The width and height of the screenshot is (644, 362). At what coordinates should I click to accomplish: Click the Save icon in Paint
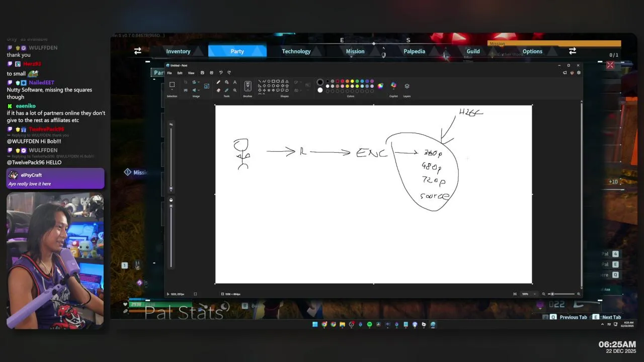click(x=202, y=72)
